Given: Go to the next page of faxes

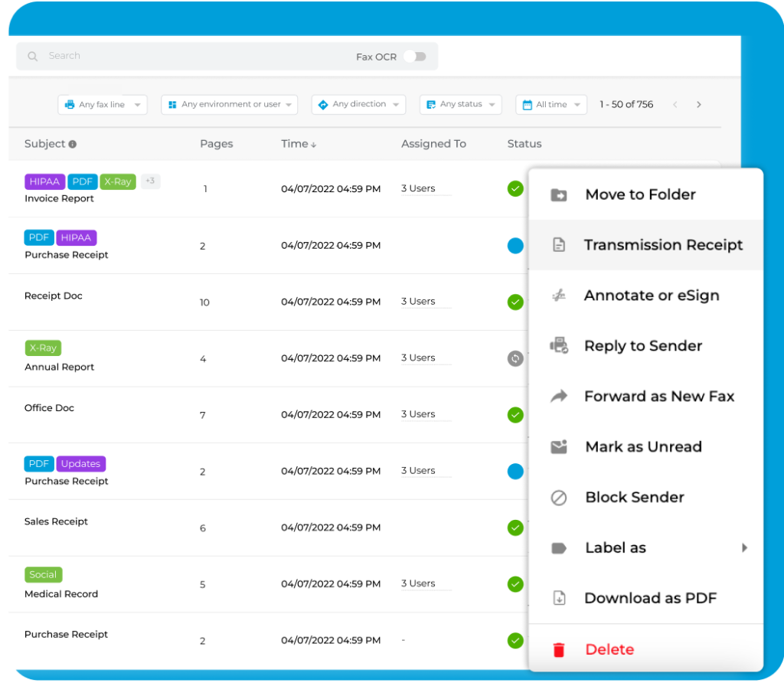Looking at the screenshot, I should [x=698, y=104].
